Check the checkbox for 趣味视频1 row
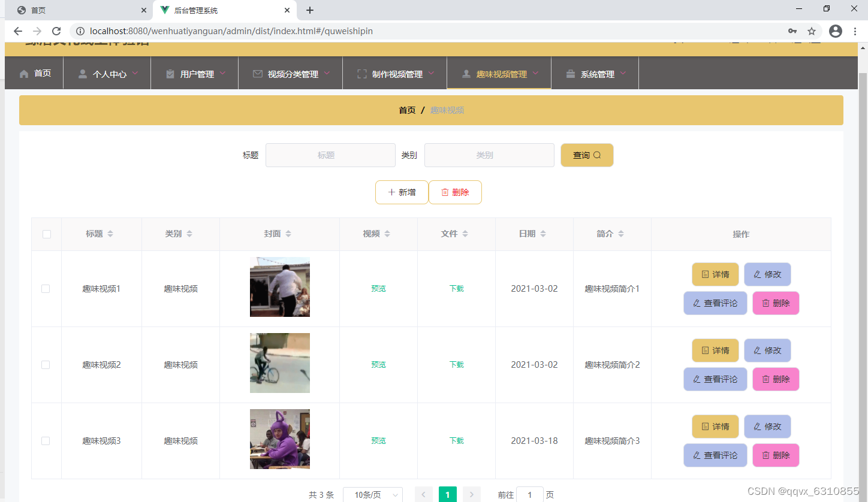Viewport: 868px width, 502px height. pyautogui.click(x=46, y=289)
